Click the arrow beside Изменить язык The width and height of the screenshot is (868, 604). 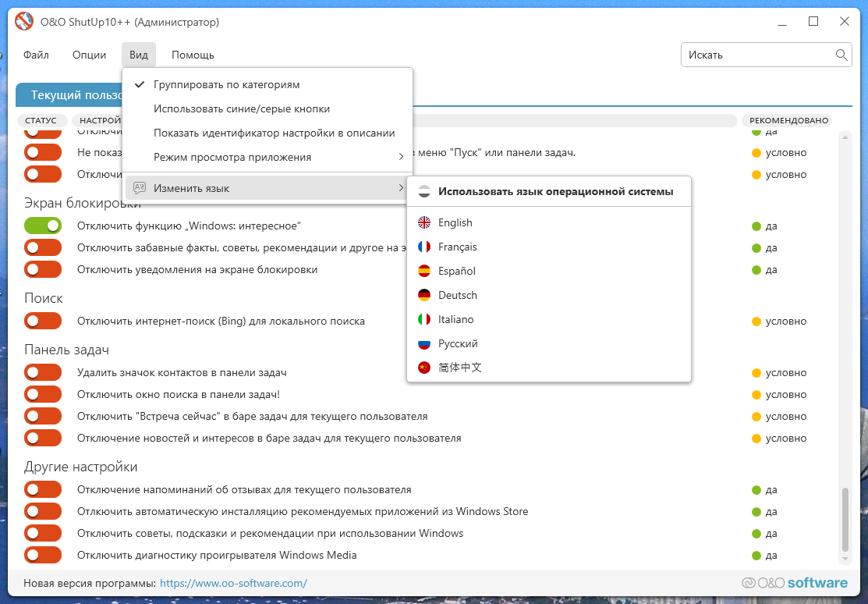[401, 188]
